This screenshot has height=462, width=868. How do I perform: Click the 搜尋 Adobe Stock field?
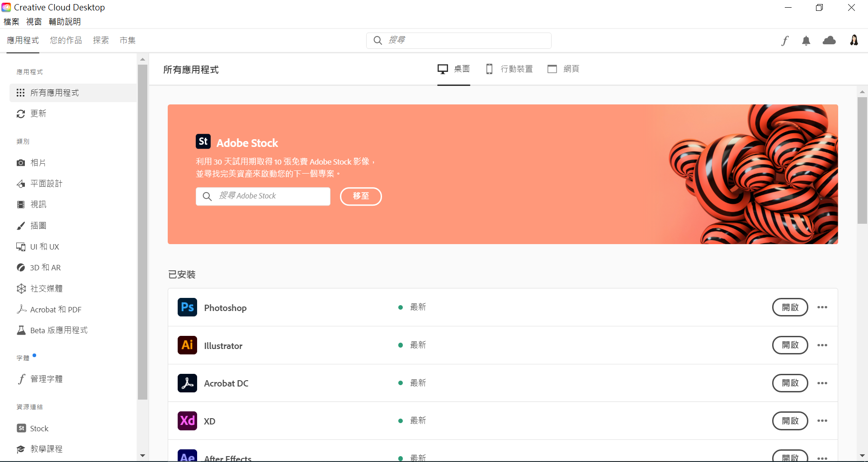coord(263,196)
